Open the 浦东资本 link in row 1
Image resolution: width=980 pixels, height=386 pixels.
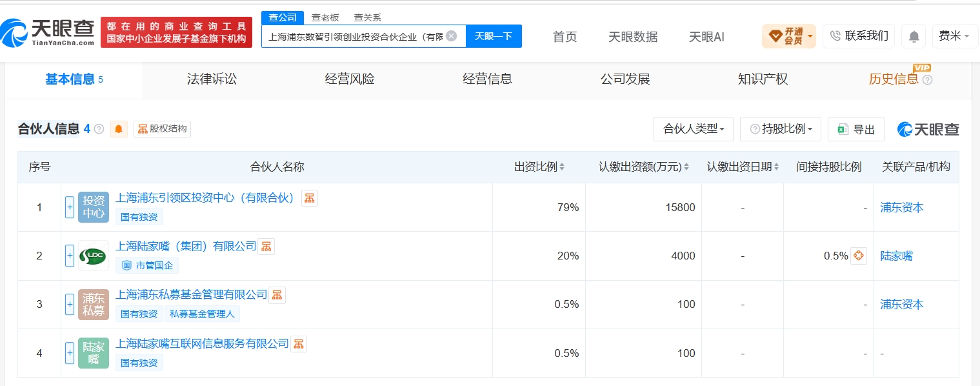click(902, 207)
